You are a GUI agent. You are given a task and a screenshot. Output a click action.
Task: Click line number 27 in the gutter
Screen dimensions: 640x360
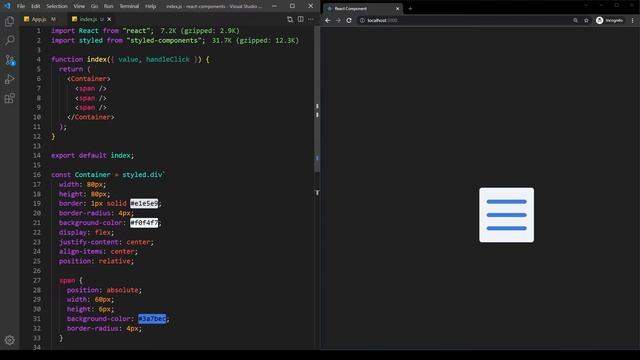pos(37,280)
